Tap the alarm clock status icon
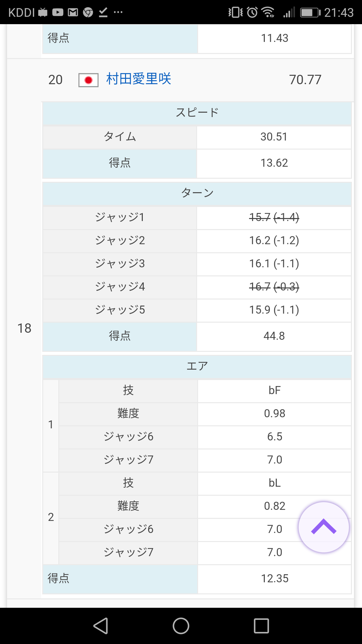The width and height of the screenshot is (362, 644). (252, 12)
